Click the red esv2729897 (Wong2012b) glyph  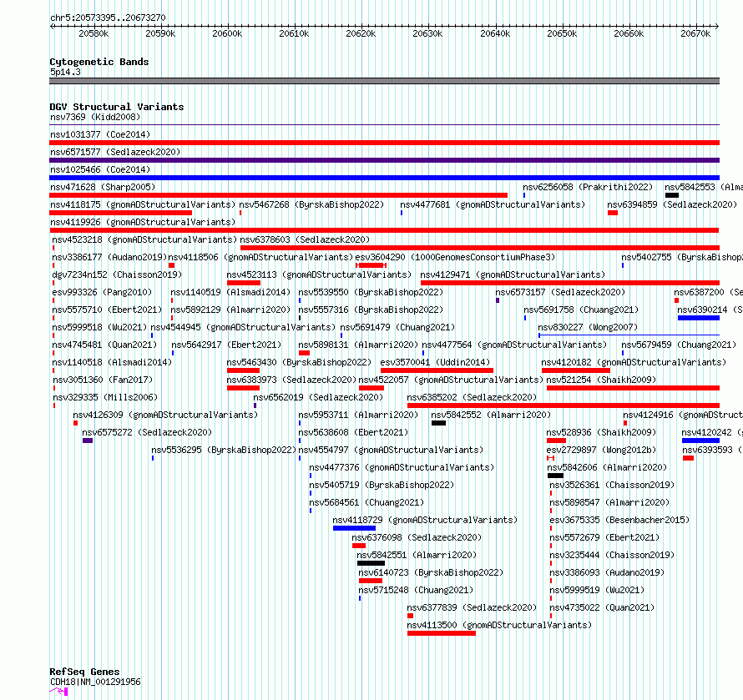551,458
